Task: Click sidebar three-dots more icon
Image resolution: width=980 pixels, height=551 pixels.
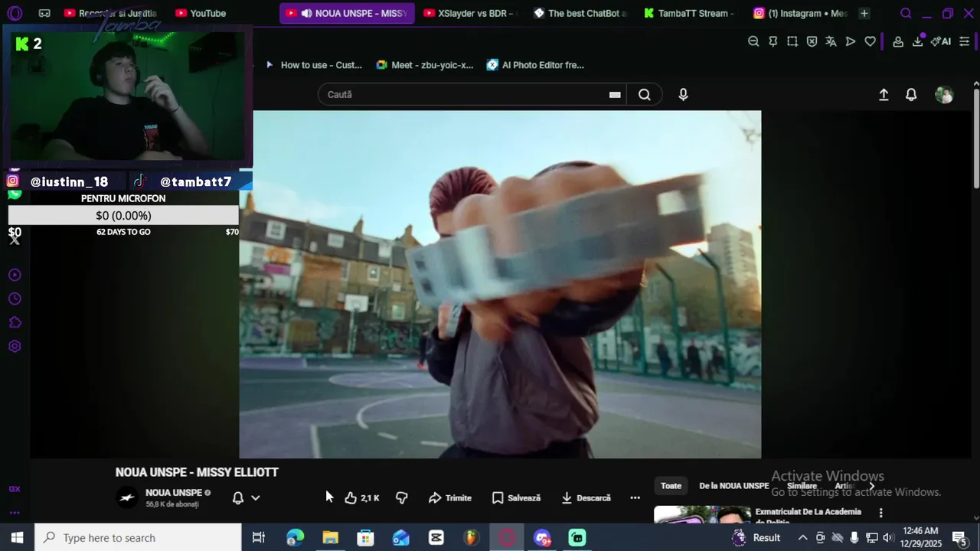Action: [15, 513]
